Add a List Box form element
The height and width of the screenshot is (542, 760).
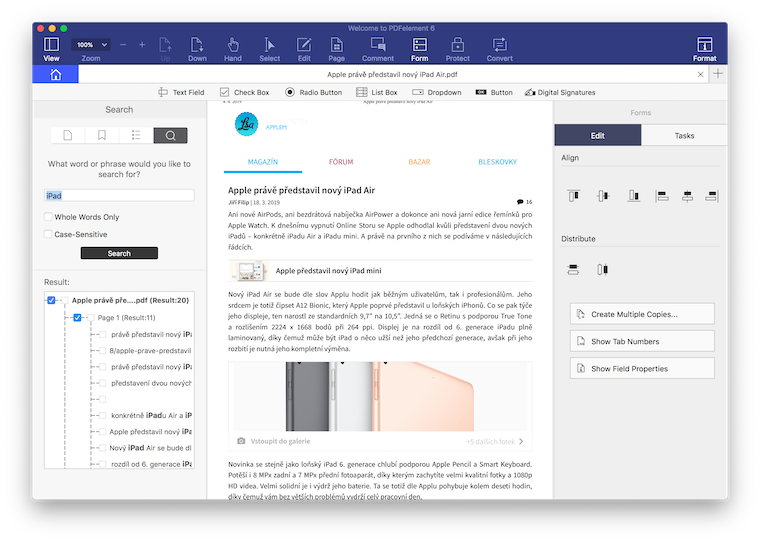377,92
